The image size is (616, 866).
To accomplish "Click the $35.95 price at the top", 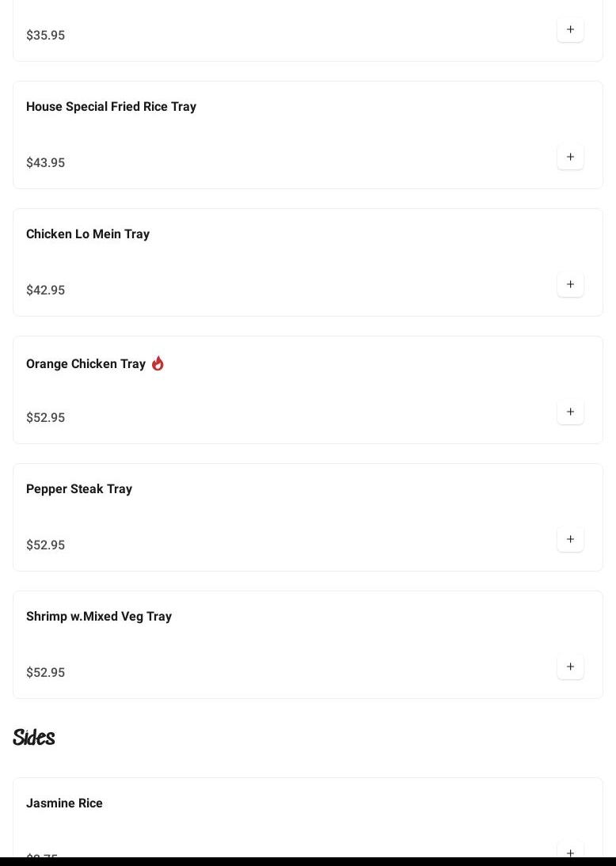I will (46, 36).
